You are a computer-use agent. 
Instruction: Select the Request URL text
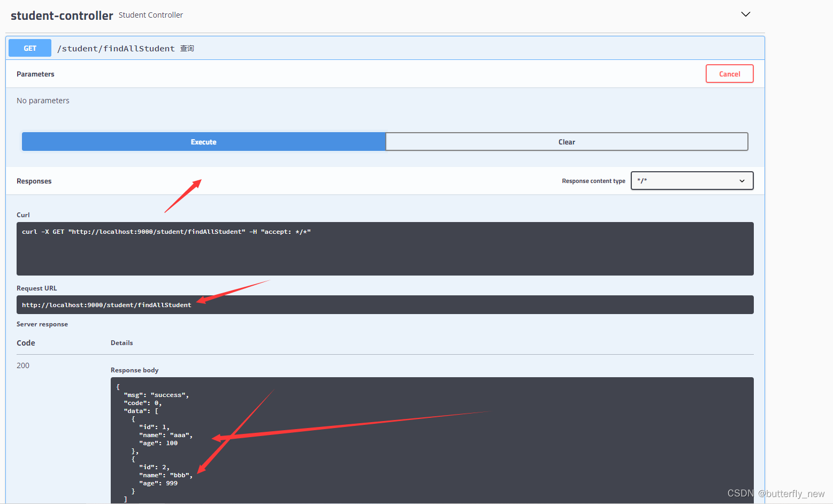(x=106, y=305)
